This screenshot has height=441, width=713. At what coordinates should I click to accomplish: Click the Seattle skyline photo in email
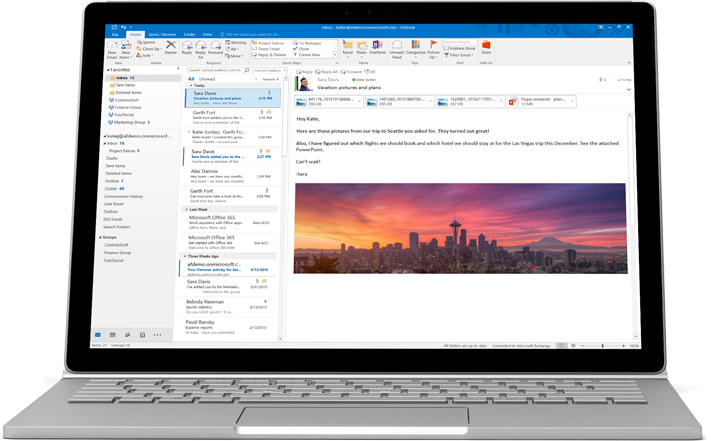(460, 229)
